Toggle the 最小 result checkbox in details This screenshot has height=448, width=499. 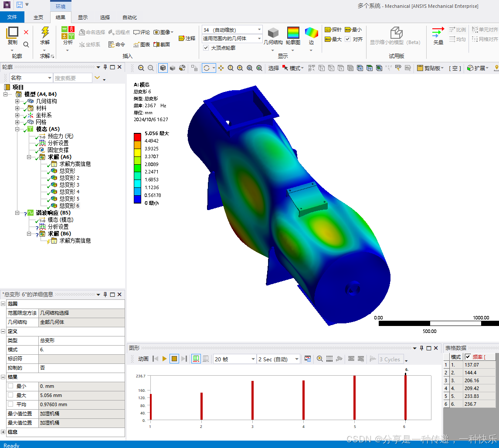(10, 386)
